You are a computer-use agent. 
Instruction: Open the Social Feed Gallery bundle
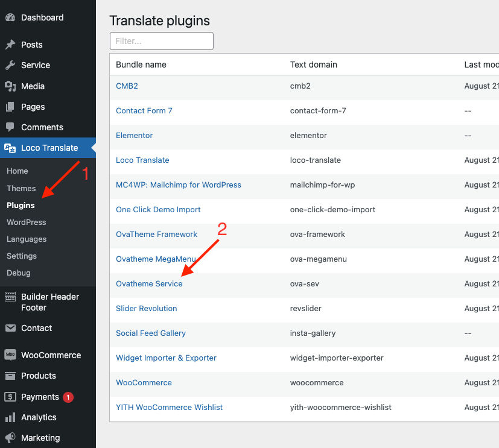(x=151, y=333)
